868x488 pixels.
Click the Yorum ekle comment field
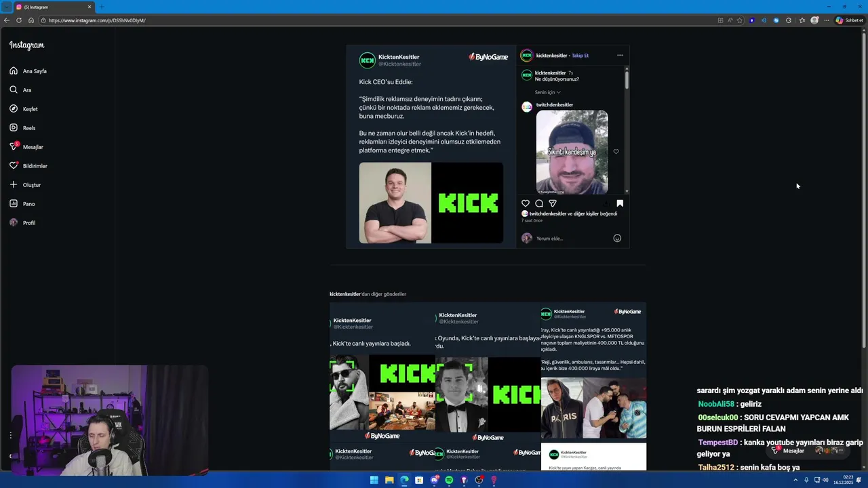tap(573, 239)
